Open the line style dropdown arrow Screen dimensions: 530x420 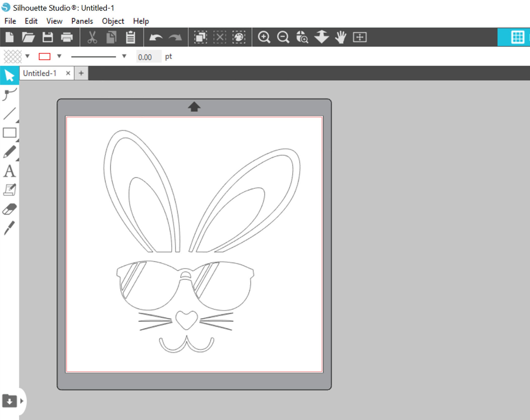(124, 56)
